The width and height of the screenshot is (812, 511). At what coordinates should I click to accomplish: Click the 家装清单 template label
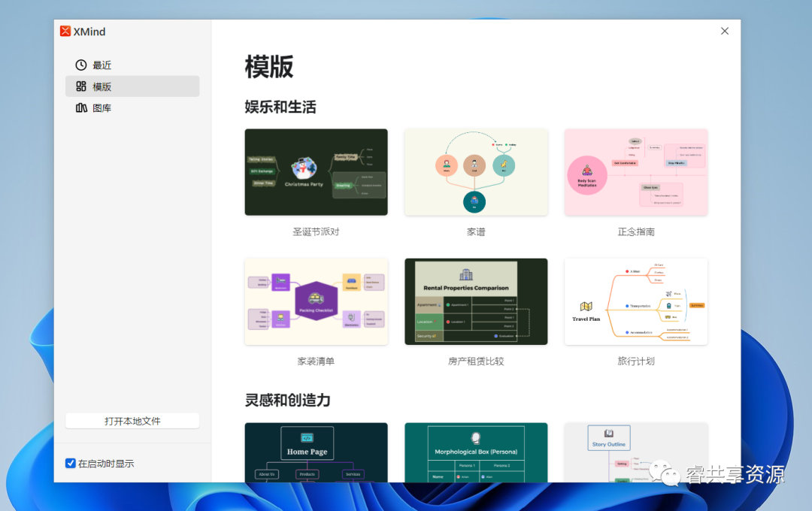tap(316, 361)
